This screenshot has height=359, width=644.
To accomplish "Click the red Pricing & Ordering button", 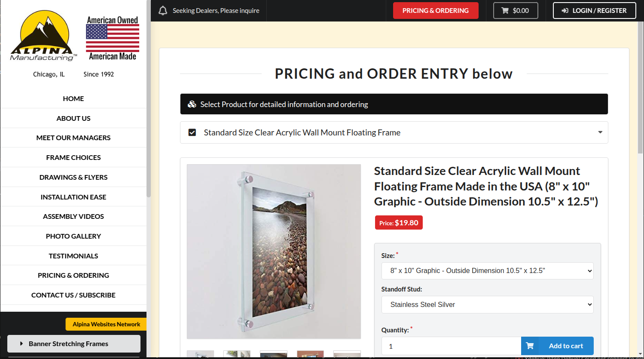I will pyautogui.click(x=435, y=11).
